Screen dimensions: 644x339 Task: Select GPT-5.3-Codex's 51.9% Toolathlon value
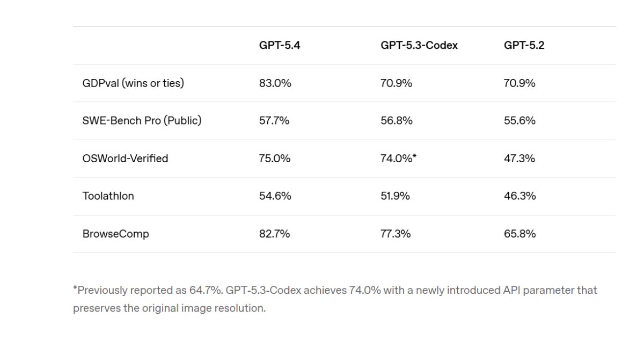[396, 196]
